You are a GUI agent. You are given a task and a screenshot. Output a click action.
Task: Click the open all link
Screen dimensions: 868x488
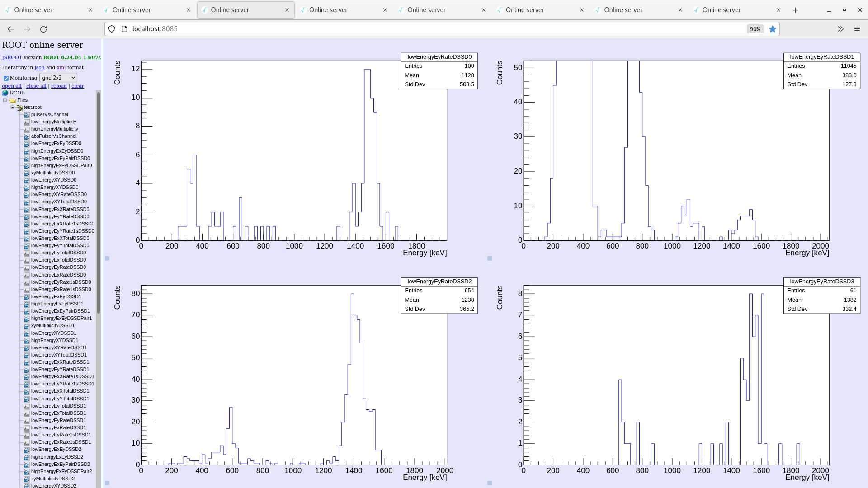point(12,86)
